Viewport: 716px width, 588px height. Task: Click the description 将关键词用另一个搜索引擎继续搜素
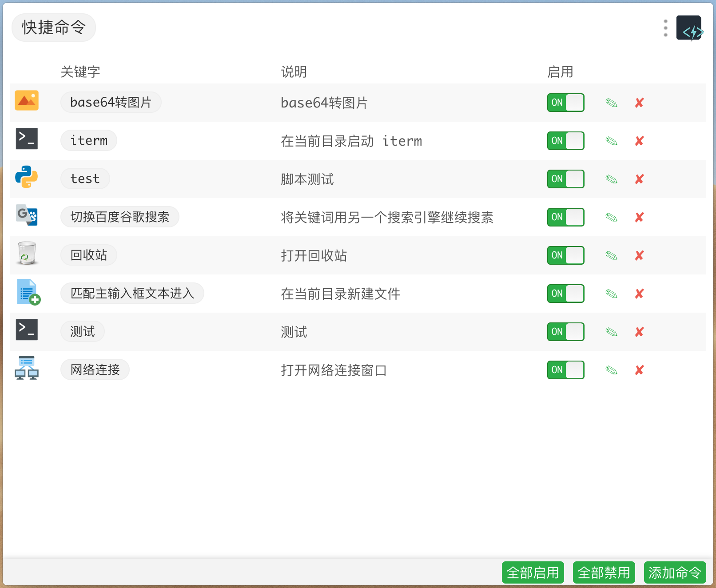click(x=387, y=218)
